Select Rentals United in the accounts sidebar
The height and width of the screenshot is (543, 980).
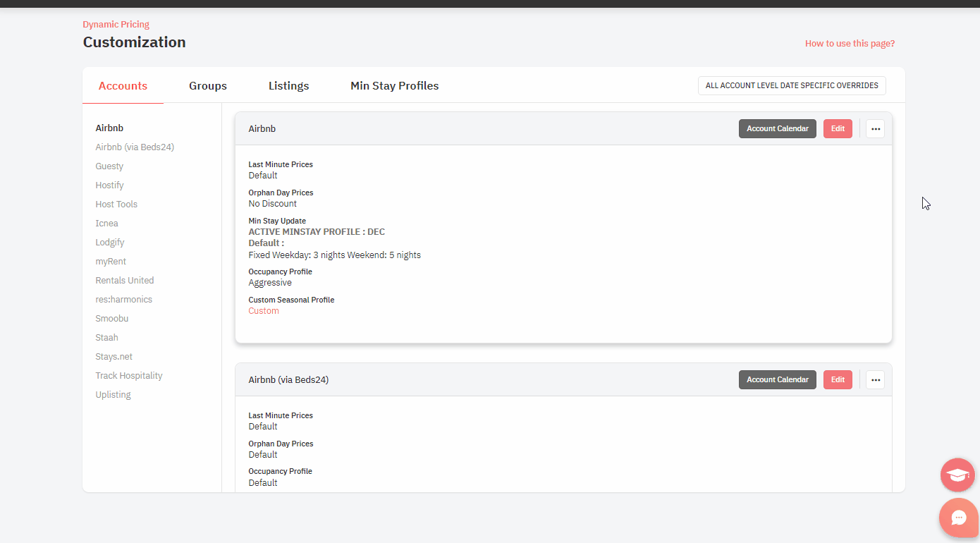125,281
